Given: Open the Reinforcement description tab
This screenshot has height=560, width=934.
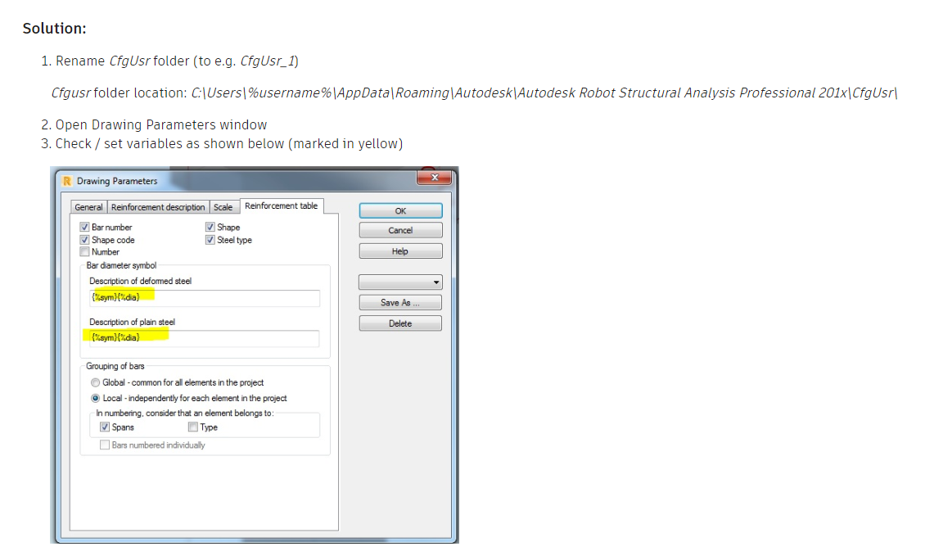Looking at the screenshot, I should 158,207.
